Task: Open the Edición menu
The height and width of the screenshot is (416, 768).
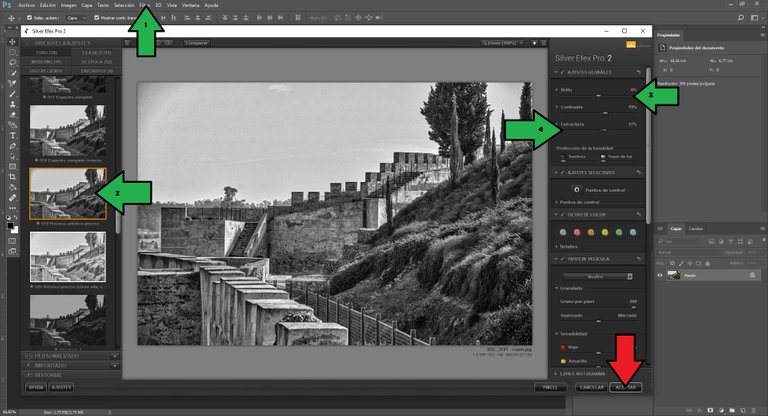Action: pos(48,5)
